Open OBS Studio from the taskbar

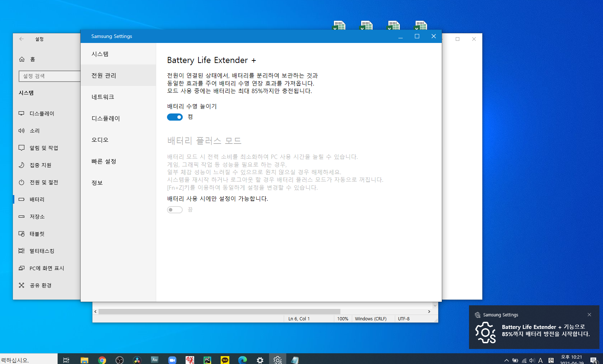[x=119, y=360]
